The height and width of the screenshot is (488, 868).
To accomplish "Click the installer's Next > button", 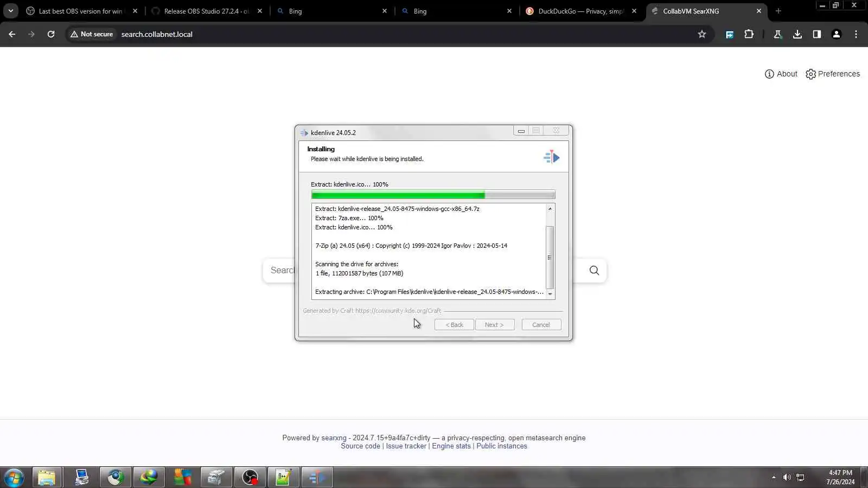I will pyautogui.click(x=494, y=325).
